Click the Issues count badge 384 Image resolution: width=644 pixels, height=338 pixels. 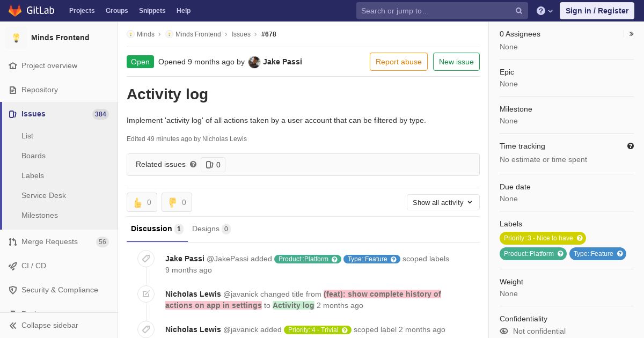pyautogui.click(x=100, y=114)
